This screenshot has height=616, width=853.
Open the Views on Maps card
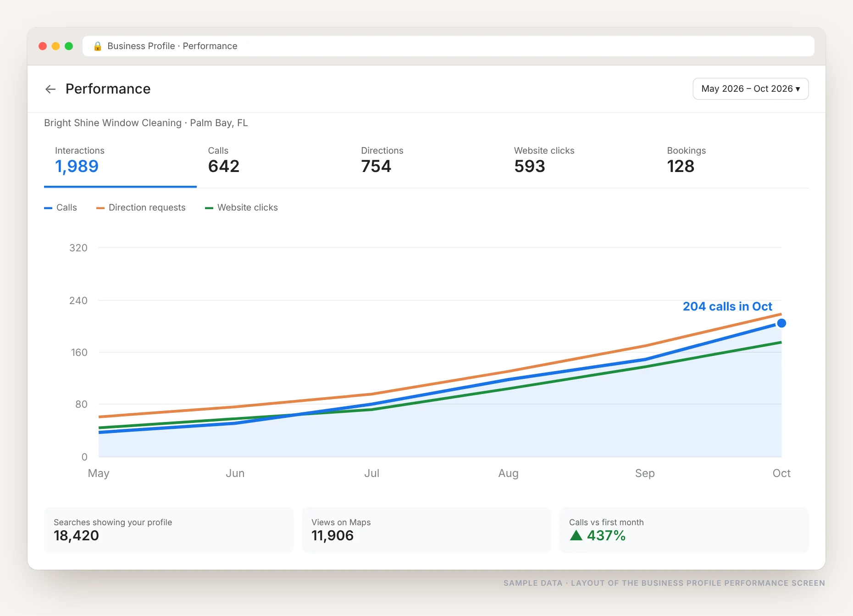point(426,530)
